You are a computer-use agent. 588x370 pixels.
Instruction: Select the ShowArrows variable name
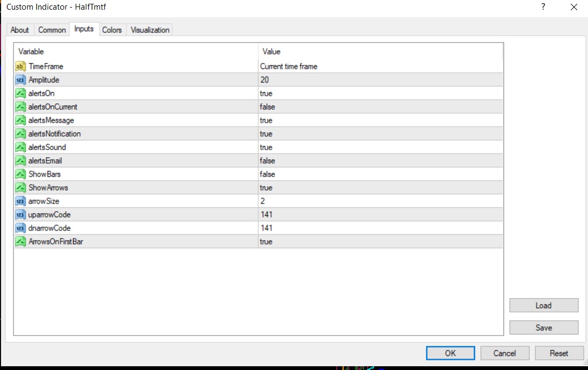point(48,187)
